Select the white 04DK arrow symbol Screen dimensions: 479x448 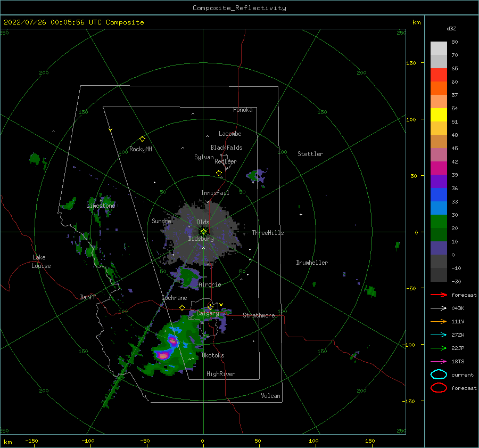(x=439, y=308)
